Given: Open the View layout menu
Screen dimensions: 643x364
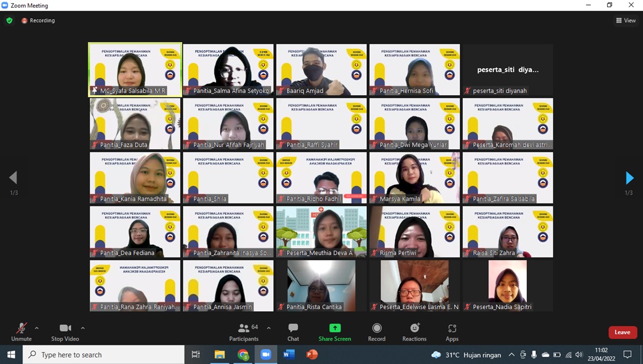Looking at the screenshot, I should [626, 20].
